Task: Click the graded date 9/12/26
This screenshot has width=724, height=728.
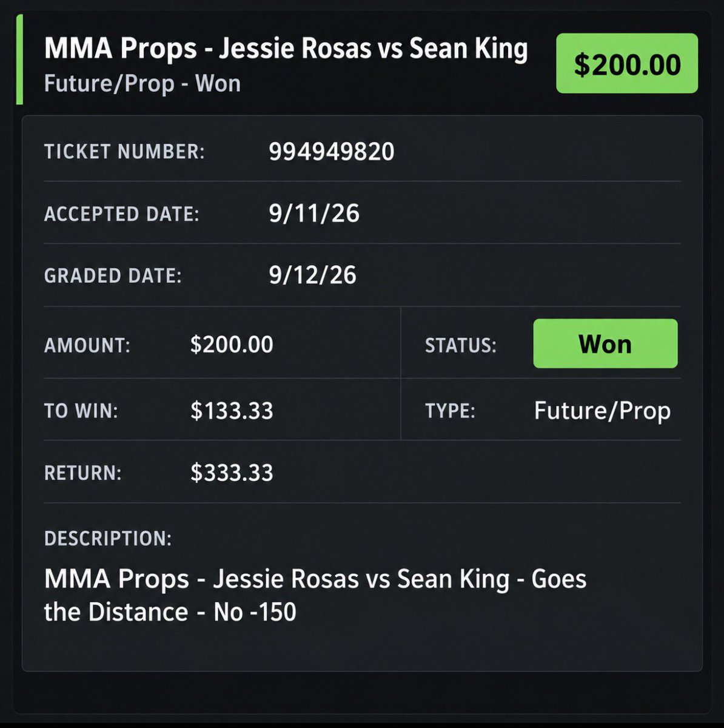Action: click(313, 275)
